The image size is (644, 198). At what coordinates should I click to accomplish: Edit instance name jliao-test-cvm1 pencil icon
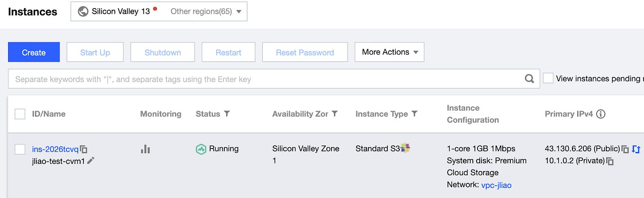click(91, 161)
